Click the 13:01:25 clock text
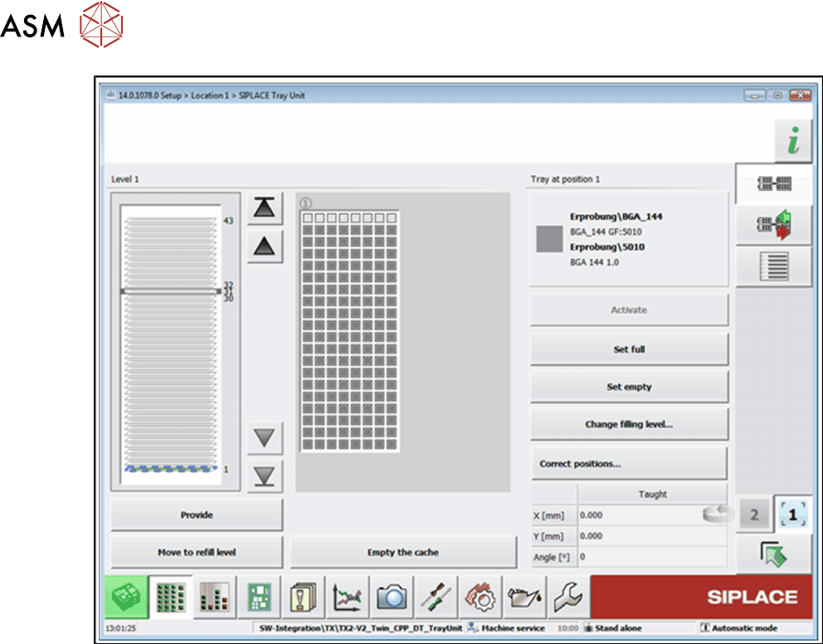Viewport: 823px width, 644px height. tap(121, 627)
